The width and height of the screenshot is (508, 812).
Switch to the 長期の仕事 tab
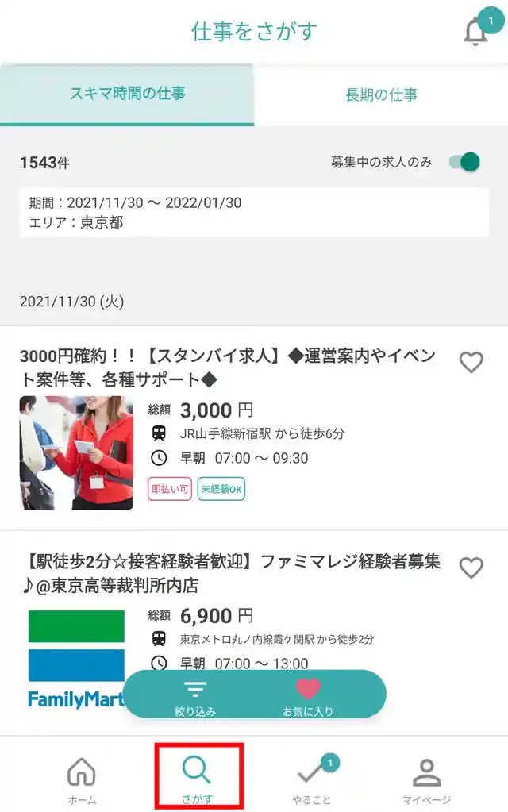point(381,94)
